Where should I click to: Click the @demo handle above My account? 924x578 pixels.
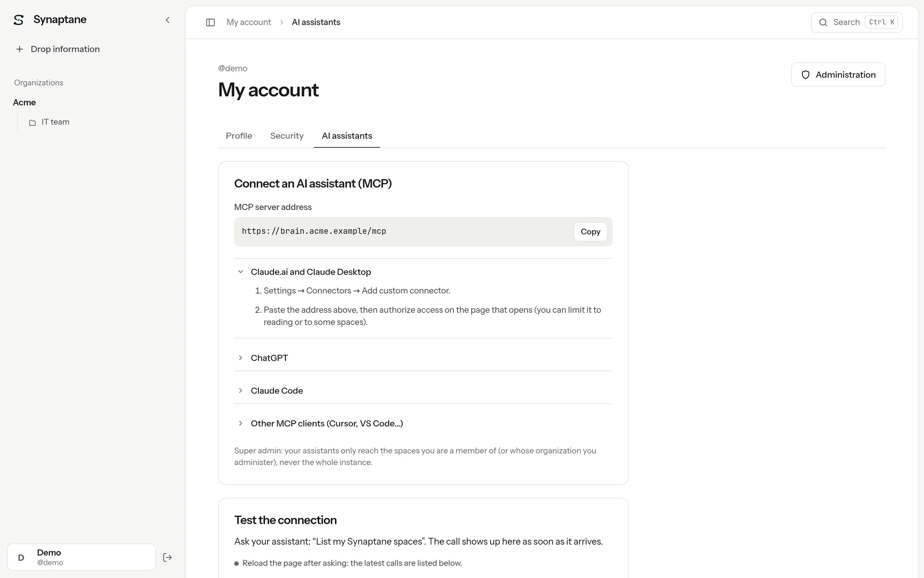(x=233, y=68)
